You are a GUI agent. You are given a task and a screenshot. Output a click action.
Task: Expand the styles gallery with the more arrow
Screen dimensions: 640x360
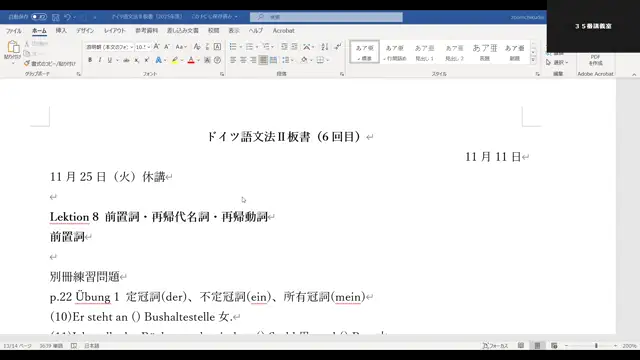pyautogui.click(x=533, y=60)
